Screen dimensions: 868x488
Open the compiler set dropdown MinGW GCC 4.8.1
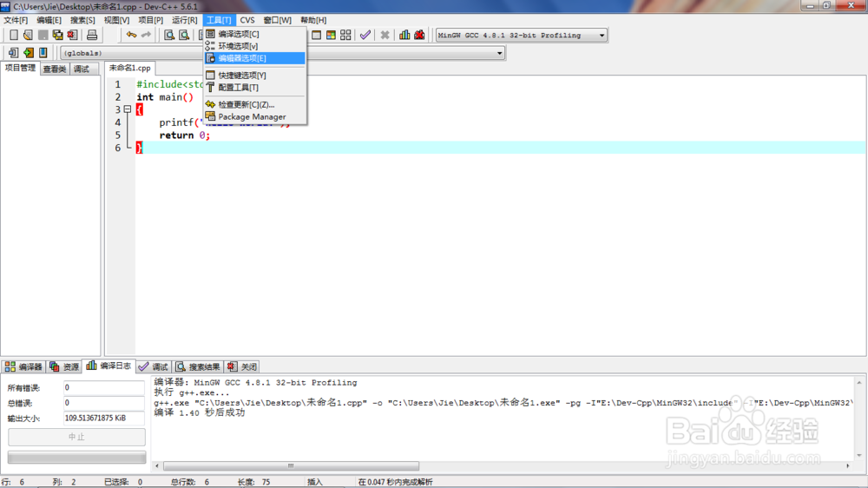(521, 36)
